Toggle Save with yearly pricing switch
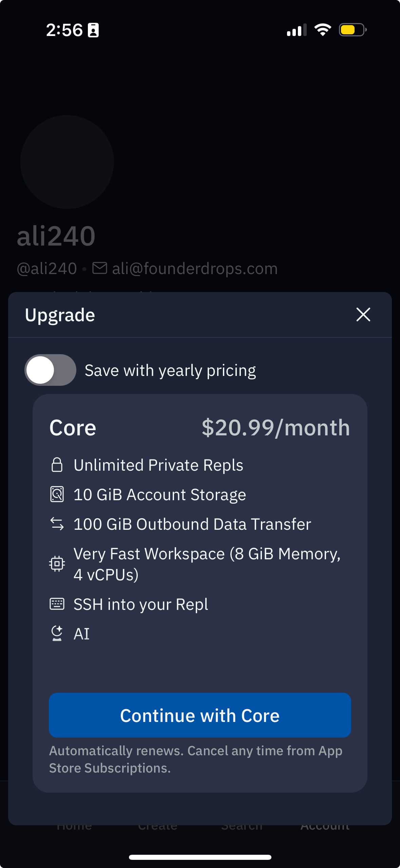 (50, 370)
